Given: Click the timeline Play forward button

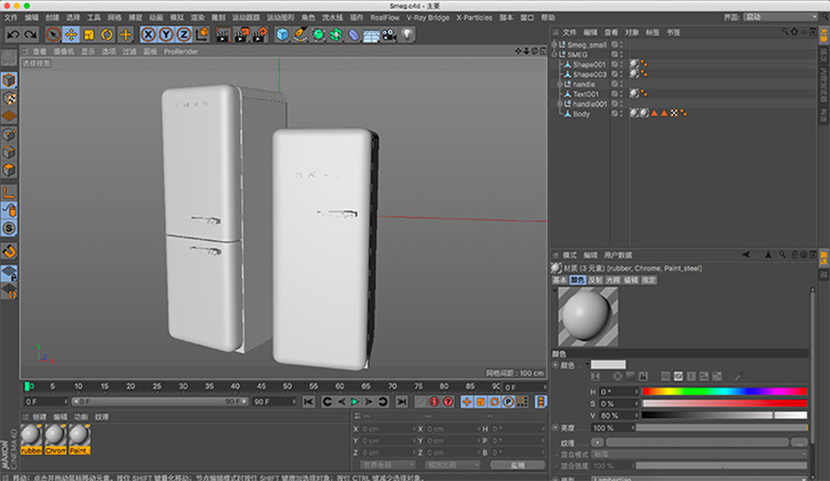Looking at the screenshot, I should coord(355,402).
